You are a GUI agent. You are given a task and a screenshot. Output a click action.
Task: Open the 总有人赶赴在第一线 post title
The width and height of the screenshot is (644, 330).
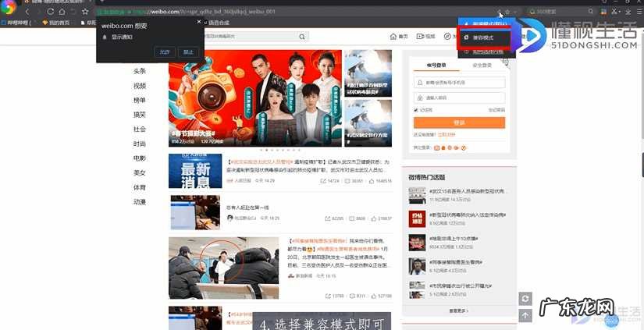point(247,208)
